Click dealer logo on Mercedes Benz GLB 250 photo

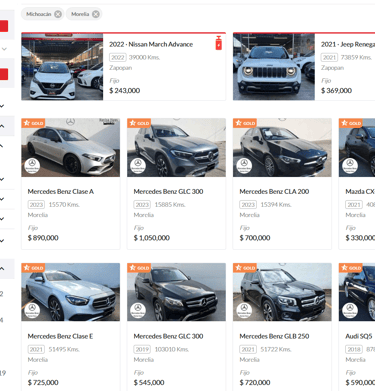[x=244, y=311]
